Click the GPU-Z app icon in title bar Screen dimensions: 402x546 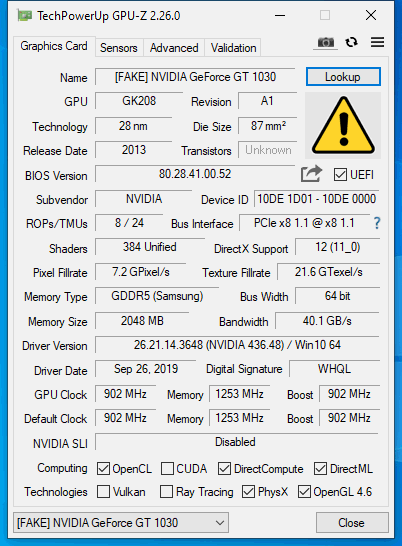pyautogui.click(x=24, y=16)
